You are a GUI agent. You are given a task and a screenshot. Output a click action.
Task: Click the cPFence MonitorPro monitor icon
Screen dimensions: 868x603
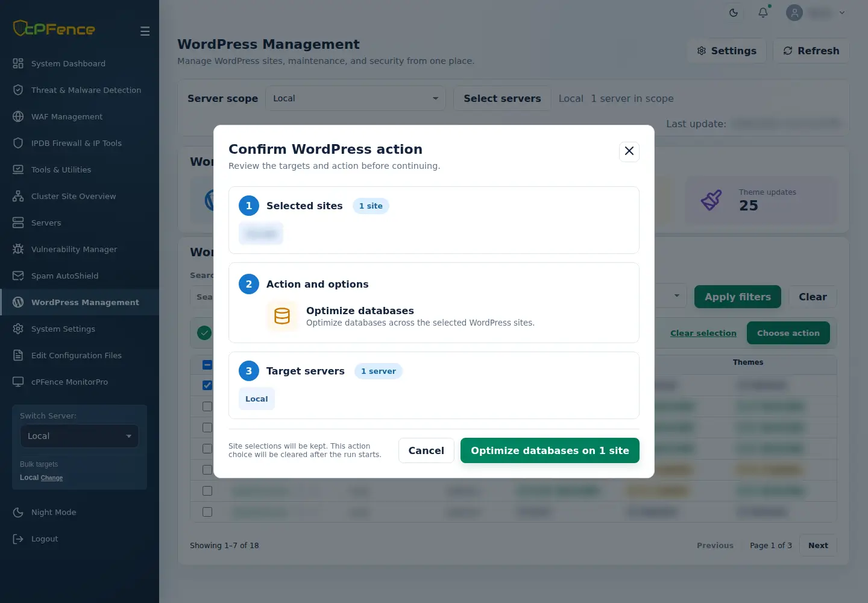(x=18, y=382)
